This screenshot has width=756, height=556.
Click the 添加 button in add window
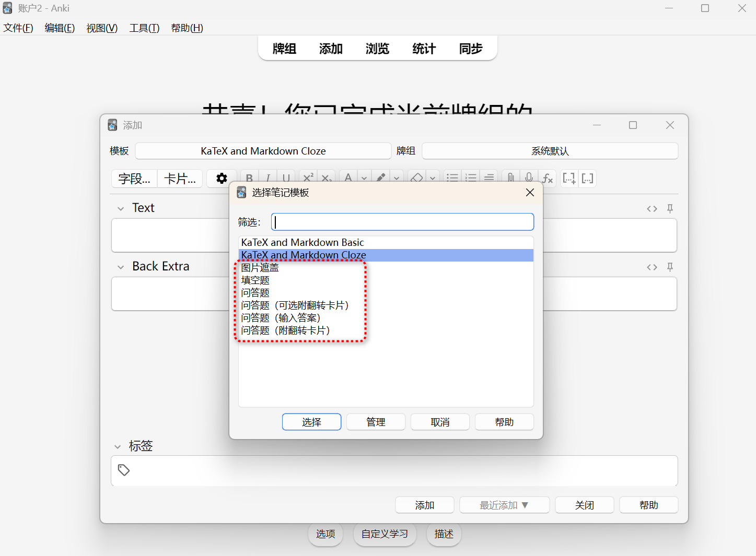pos(424,505)
